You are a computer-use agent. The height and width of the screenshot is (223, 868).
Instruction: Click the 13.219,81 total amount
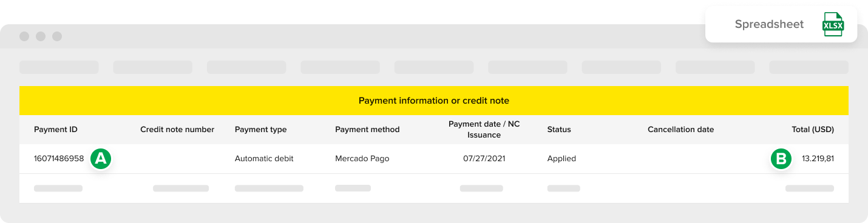coord(818,159)
